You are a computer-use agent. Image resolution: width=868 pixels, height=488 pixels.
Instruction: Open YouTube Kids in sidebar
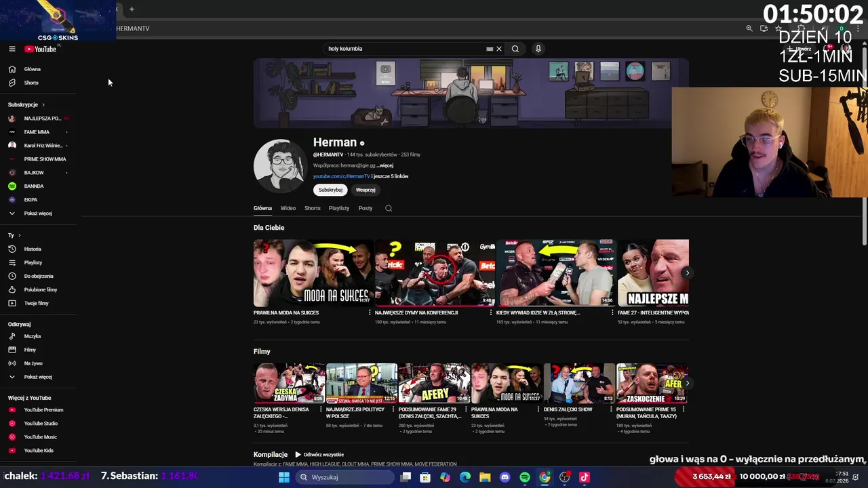pyautogui.click(x=38, y=451)
